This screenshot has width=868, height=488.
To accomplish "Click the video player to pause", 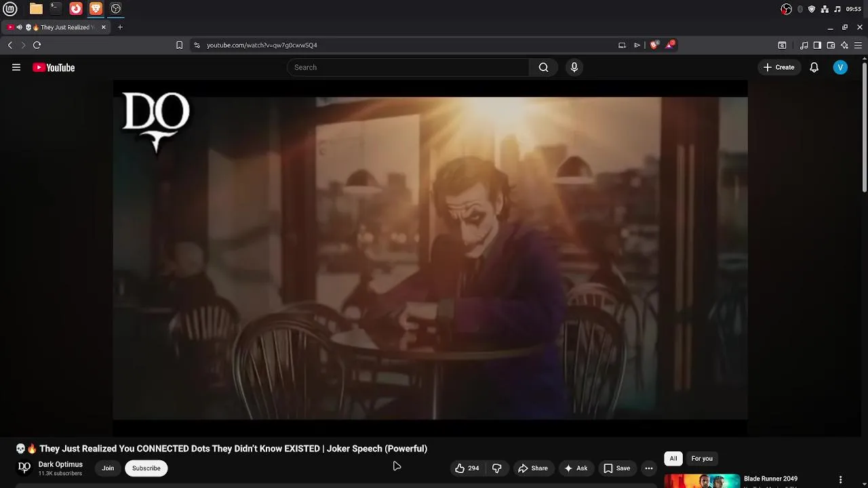I will (x=430, y=258).
